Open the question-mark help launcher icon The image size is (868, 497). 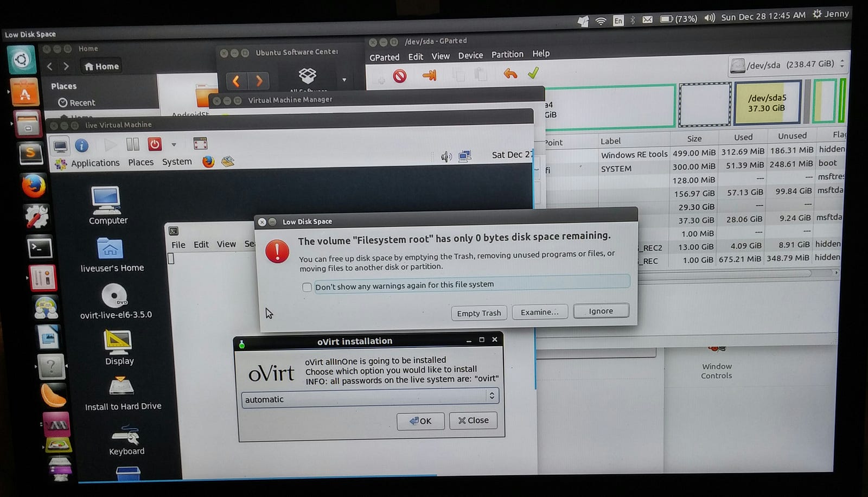(50, 367)
